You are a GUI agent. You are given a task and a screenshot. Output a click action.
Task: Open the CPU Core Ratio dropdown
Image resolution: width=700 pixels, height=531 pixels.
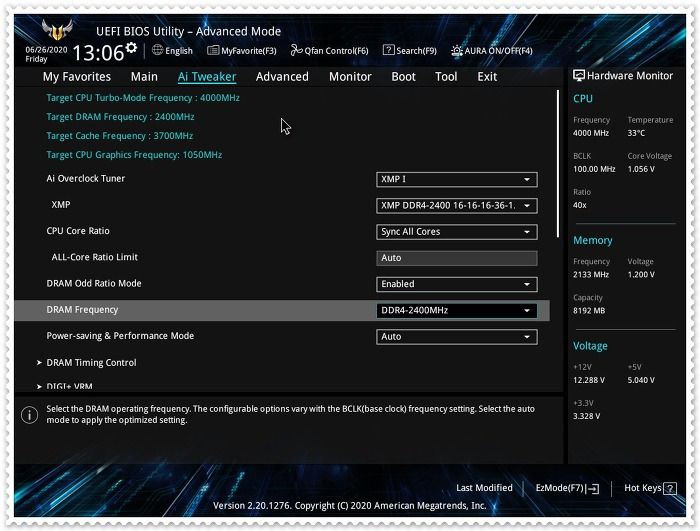coord(457,232)
